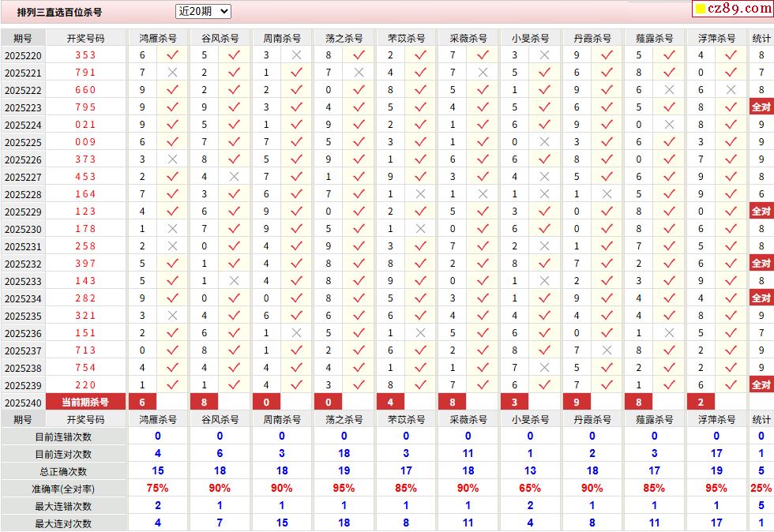Select period number 2025230
The width and height of the screenshot is (774, 532).
23,230
